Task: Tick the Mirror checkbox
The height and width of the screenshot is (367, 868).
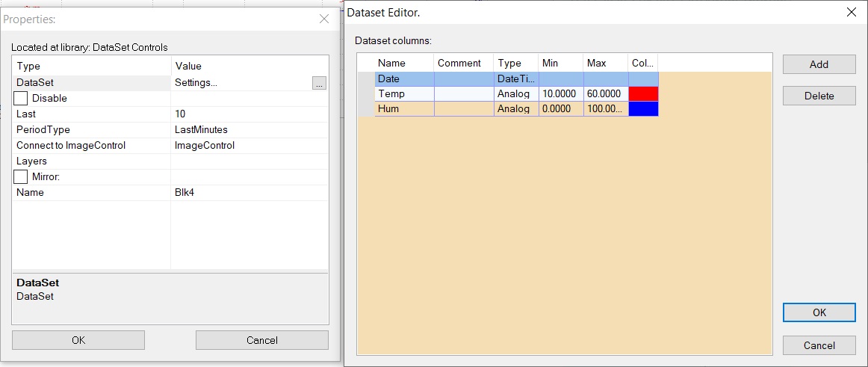Action: (x=20, y=177)
